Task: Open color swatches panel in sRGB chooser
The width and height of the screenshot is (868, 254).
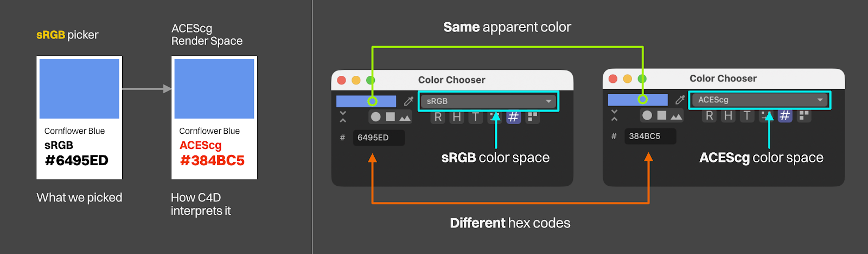Action: pyautogui.click(x=533, y=117)
